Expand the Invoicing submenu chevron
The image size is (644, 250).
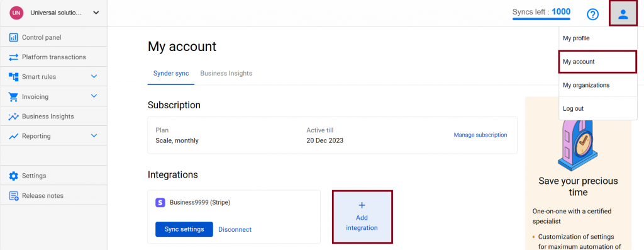click(x=94, y=96)
